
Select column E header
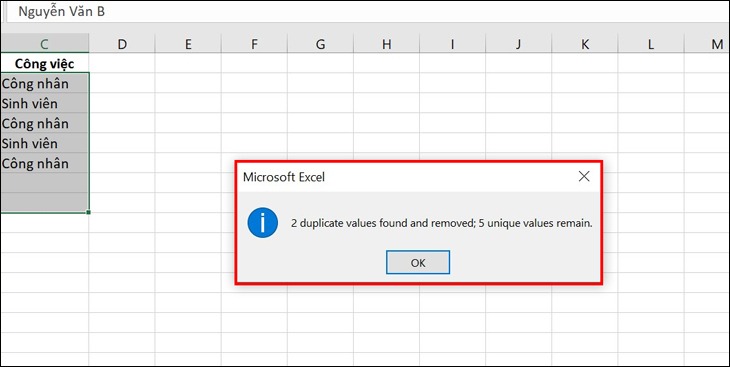[188, 44]
